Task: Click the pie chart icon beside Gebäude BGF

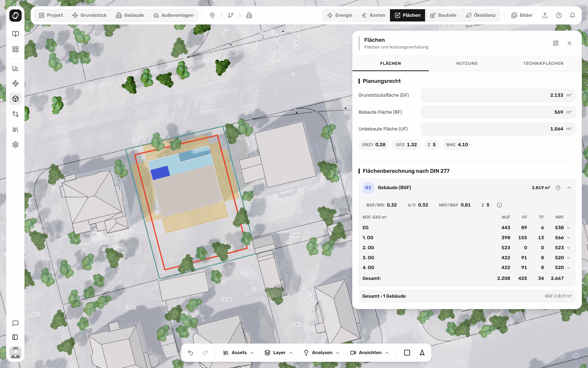Action: click(558, 188)
